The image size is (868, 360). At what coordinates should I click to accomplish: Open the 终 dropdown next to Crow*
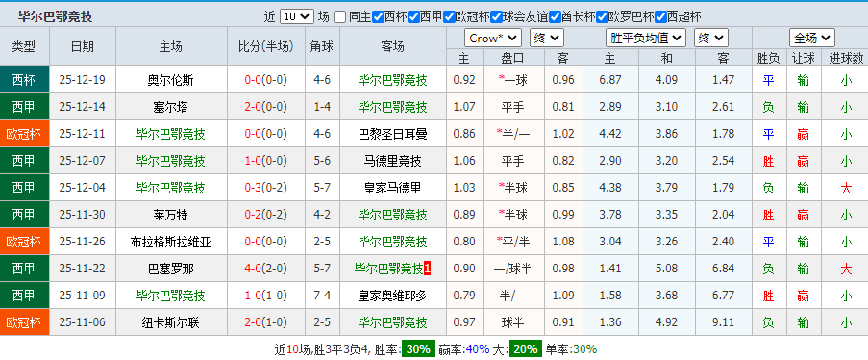546,38
